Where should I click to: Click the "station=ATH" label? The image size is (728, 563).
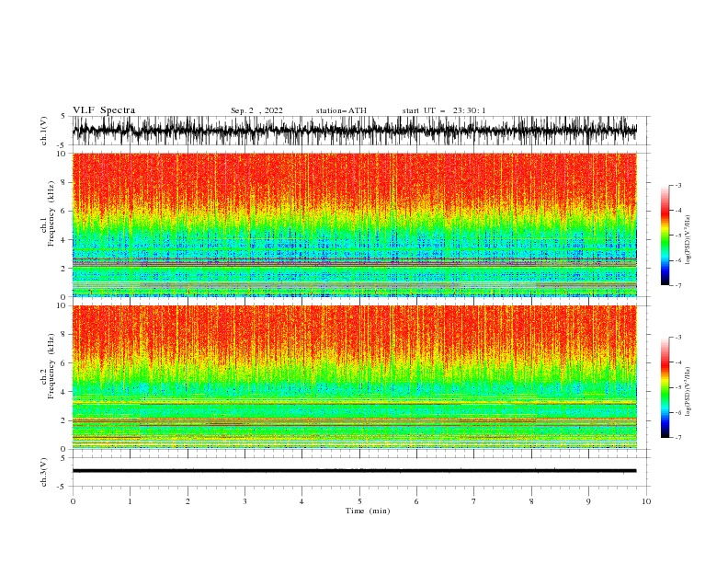(341, 110)
